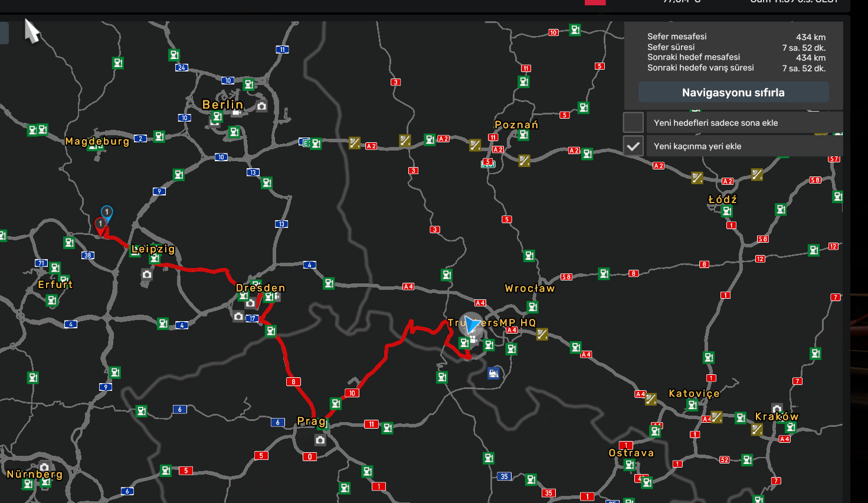Click the Dresden city label on map
Image resolution: width=868 pixels, height=503 pixels.
point(260,288)
